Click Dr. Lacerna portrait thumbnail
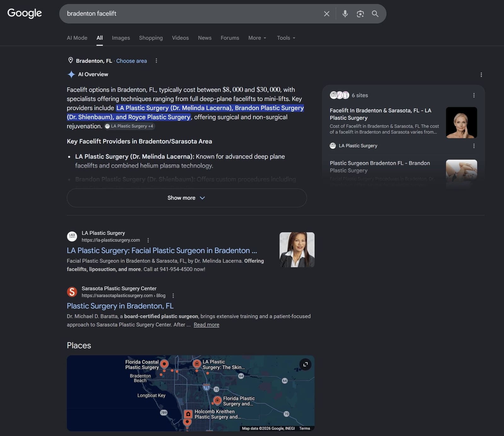Image resolution: width=504 pixels, height=436 pixels. [297, 250]
